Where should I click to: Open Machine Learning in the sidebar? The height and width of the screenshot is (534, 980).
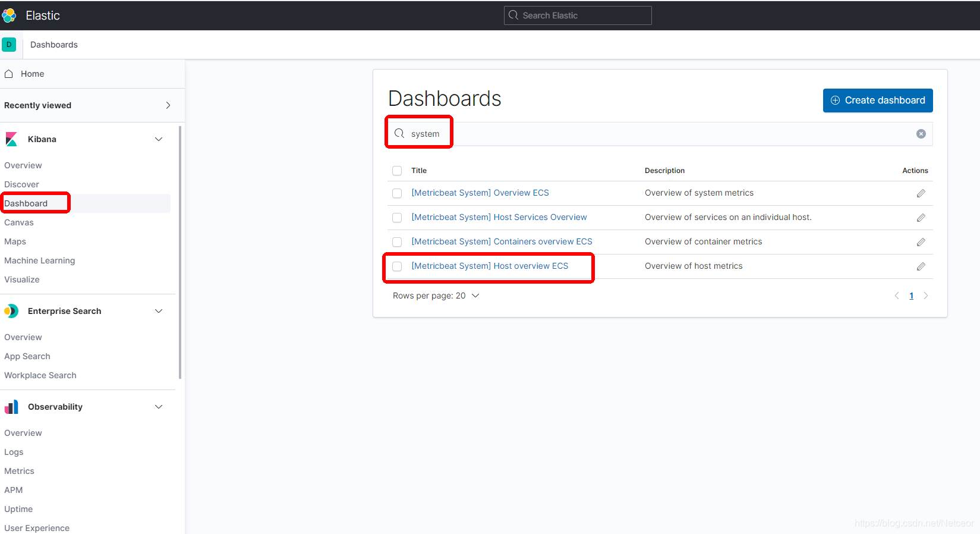(x=40, y=260)
